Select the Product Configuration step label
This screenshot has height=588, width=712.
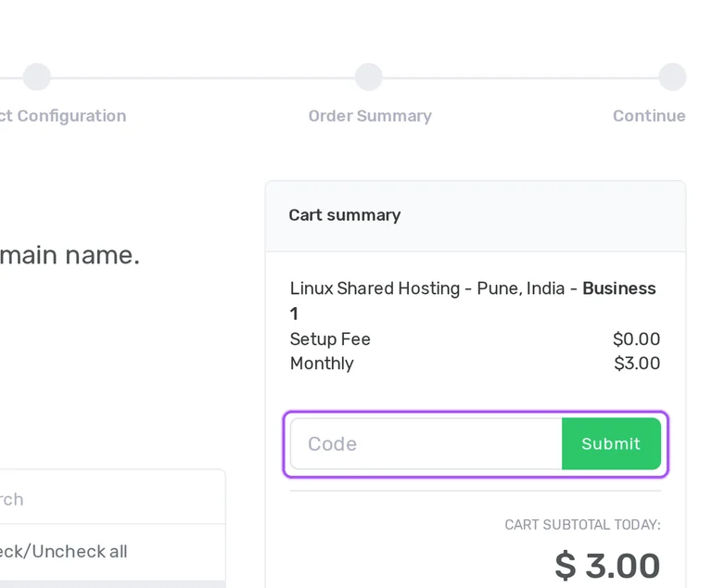pyautogui.click(x=63, y=116)
